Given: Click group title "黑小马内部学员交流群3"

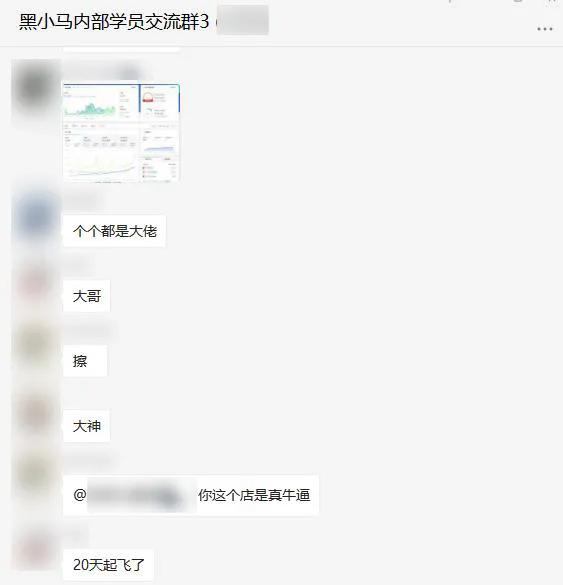Looking at the screenshot, I should coord(114,22).
